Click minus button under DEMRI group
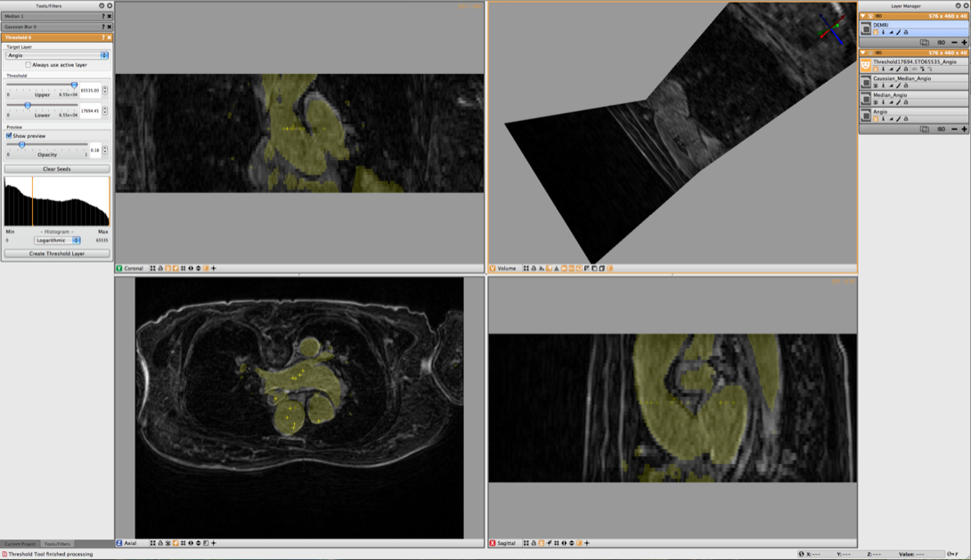This screenshot has height=560, width=971. 954,43
